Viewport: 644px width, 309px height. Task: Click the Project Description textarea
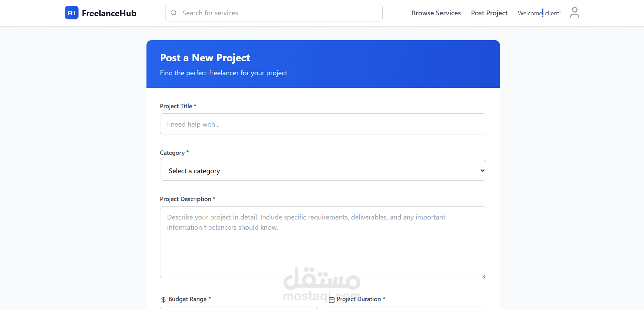323,242
